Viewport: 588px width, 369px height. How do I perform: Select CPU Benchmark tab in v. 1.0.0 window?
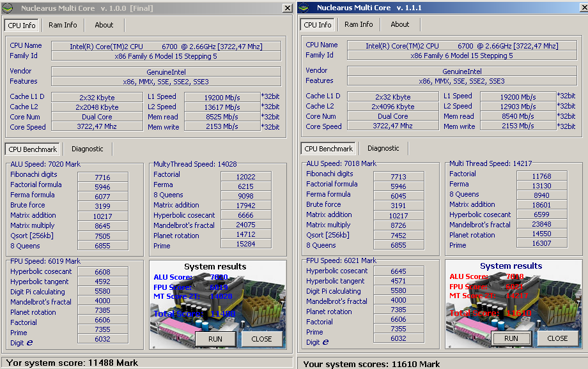pyautogui.click(x=33, y=149)
